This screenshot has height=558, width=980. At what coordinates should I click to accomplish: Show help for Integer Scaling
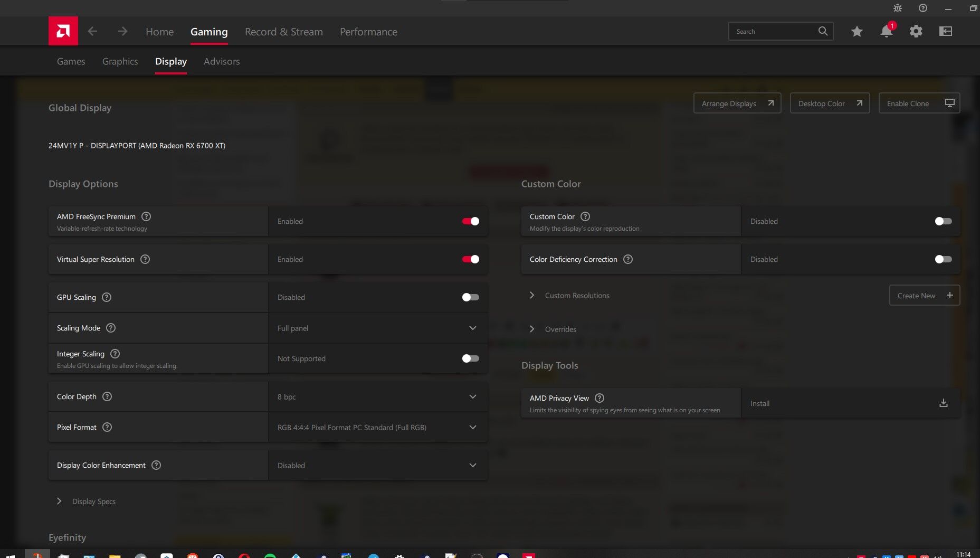pyautogui.click(x=115, y=354)
